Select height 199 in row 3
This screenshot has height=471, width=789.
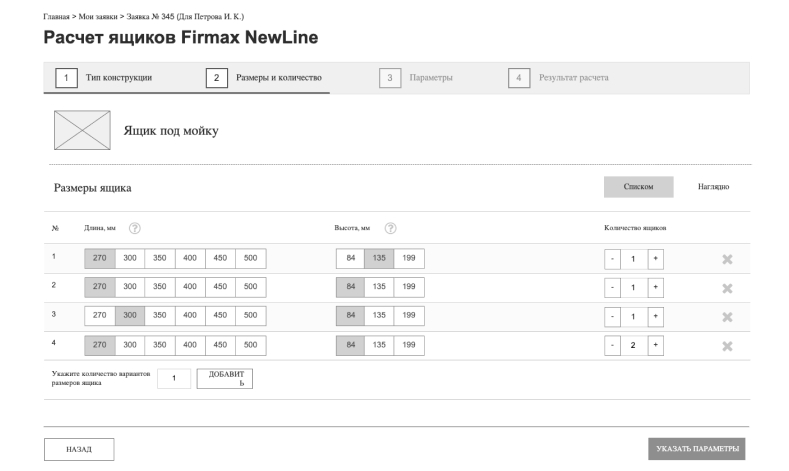[x=409, y=316]
